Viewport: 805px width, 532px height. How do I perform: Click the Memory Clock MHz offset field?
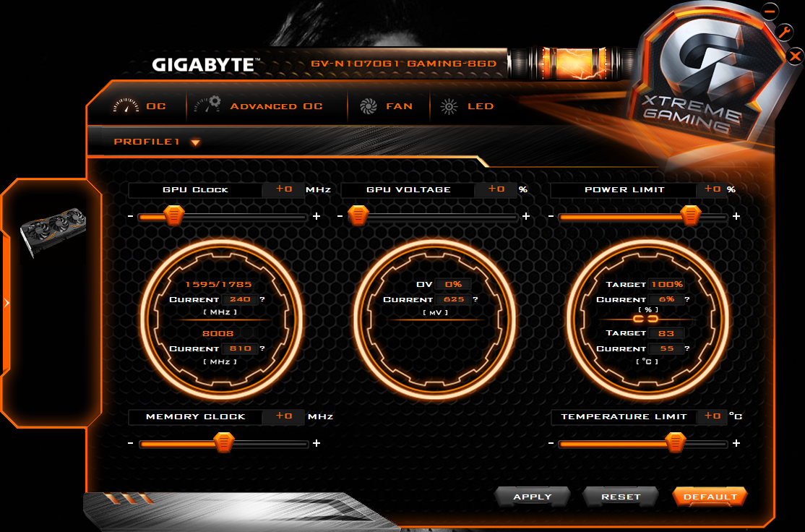point(283,416)
